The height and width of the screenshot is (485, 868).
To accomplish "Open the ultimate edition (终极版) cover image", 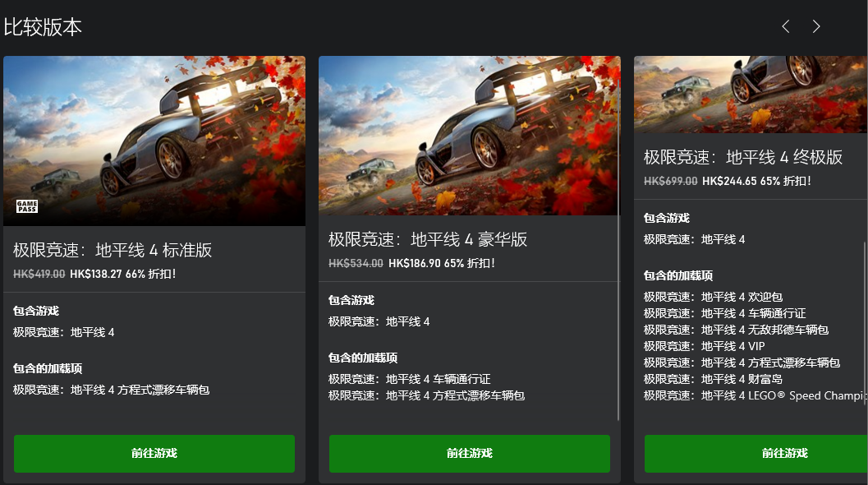I will click(751, 95).
